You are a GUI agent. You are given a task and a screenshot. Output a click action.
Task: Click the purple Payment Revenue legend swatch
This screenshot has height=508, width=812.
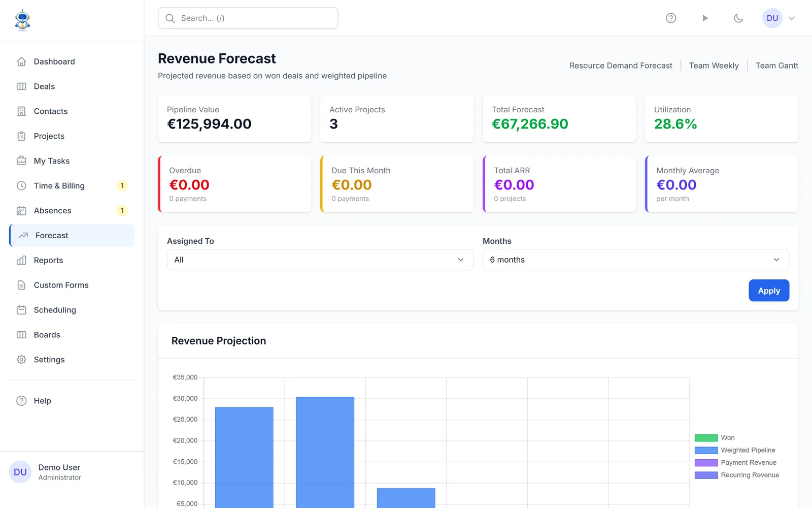tap(706, 463)
